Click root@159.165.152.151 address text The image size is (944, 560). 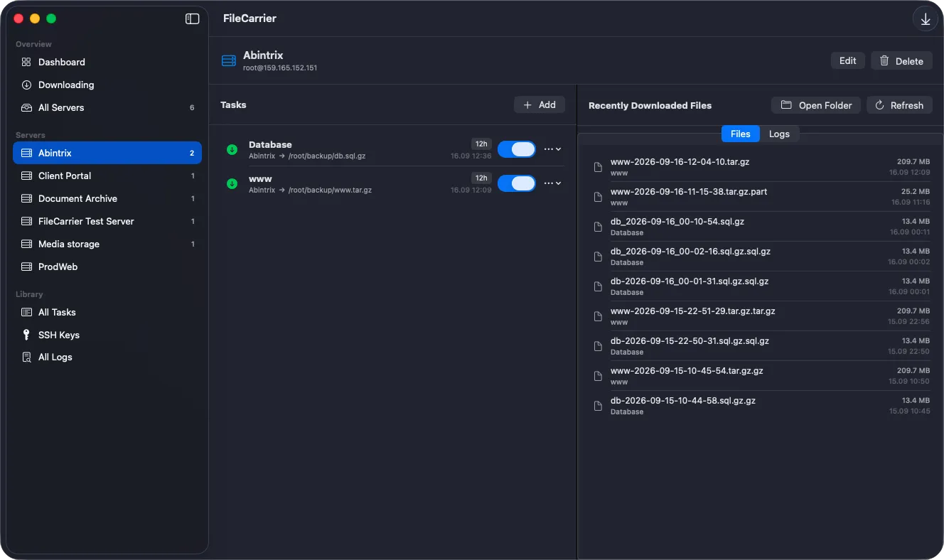(280, 68)
